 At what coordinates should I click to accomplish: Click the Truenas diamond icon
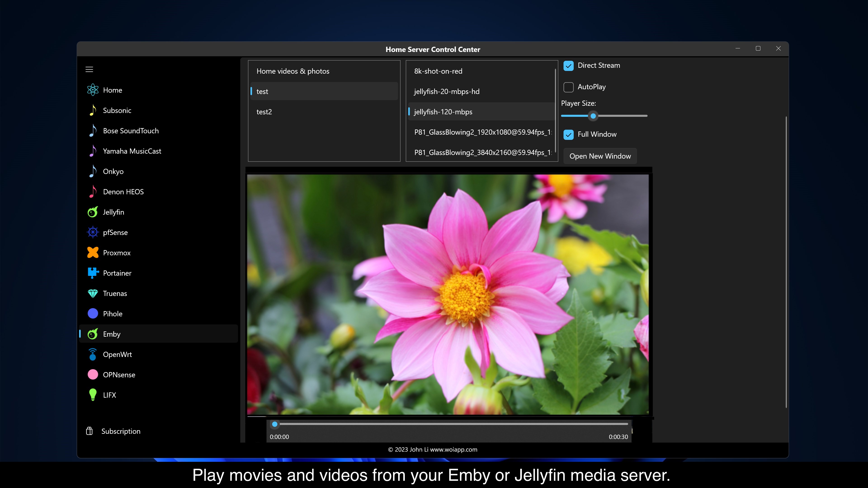click(93, 293)
